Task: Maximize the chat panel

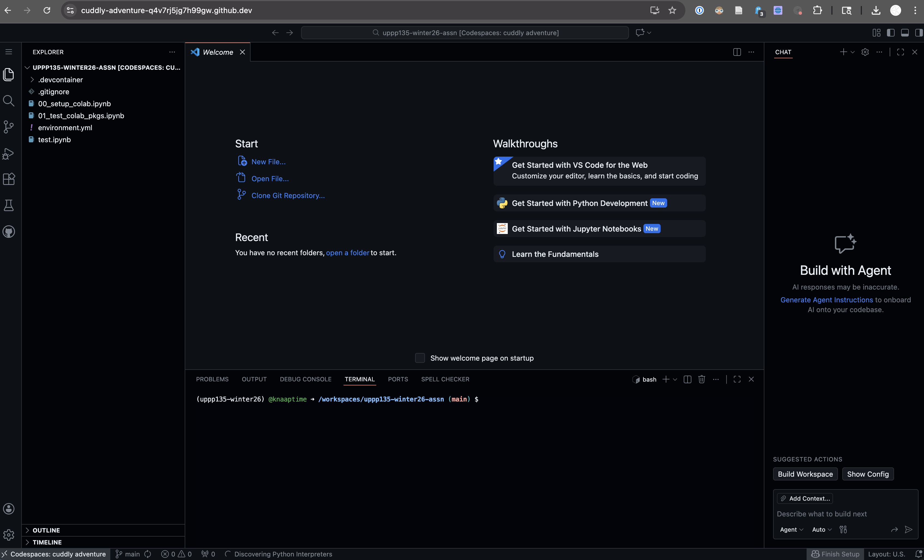Action: tap(900, 52)
